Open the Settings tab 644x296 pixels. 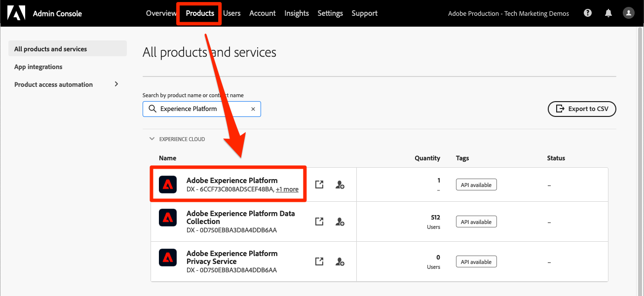[330, 13]
